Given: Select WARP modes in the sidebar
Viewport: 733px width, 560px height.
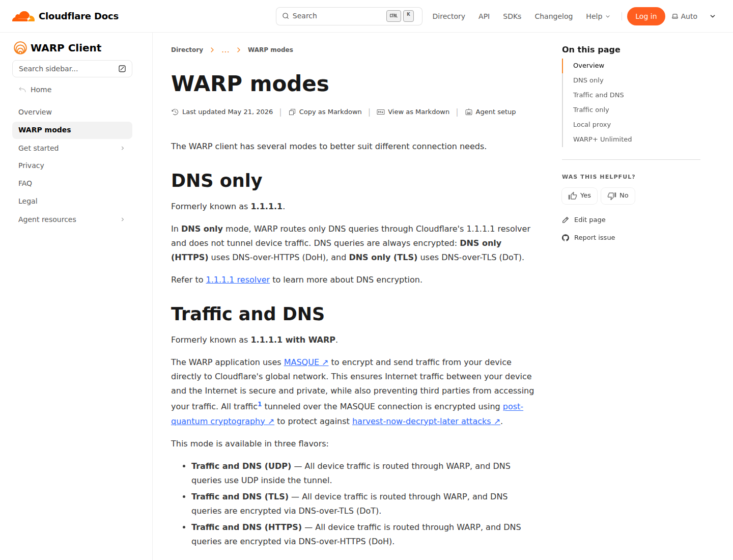Looking at the screenshot, I should (x=72, y=130).
